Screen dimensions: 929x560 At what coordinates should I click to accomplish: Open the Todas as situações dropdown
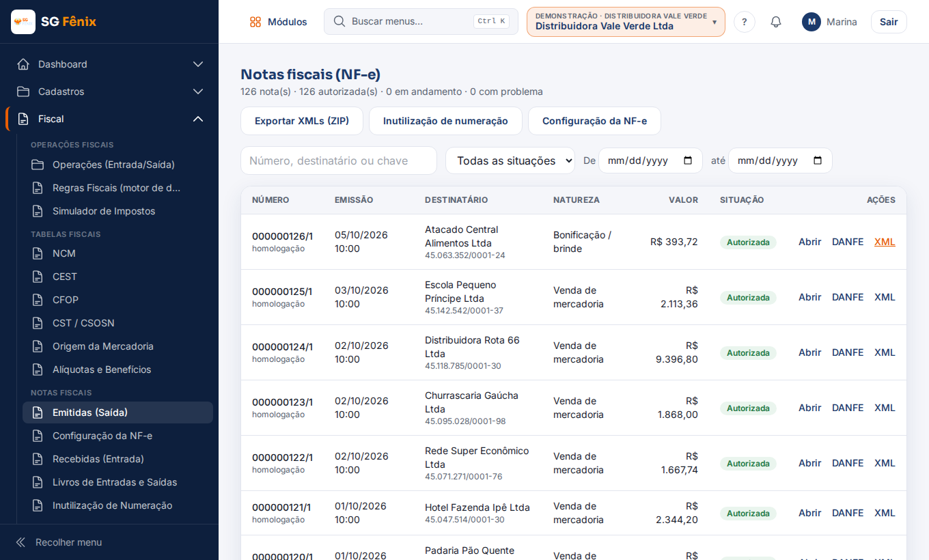click(x=510, y=160)
